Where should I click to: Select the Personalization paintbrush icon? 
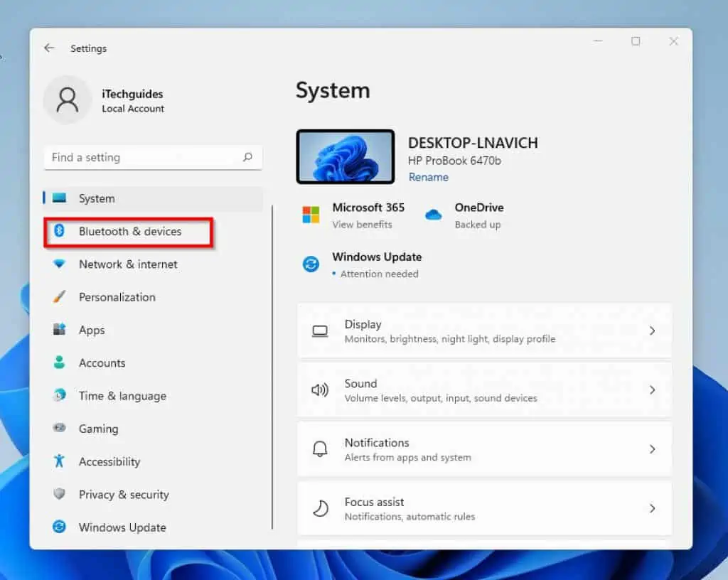tap(60, 297)
